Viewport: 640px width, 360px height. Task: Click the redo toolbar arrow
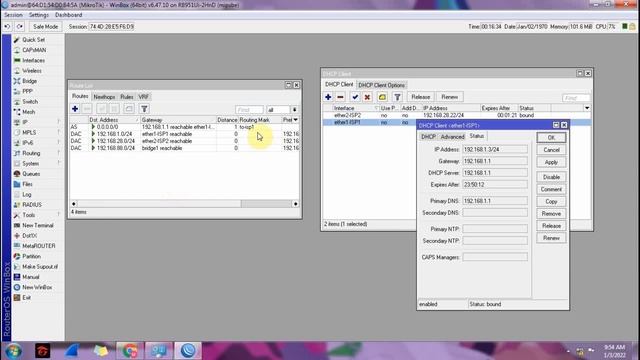20,27
